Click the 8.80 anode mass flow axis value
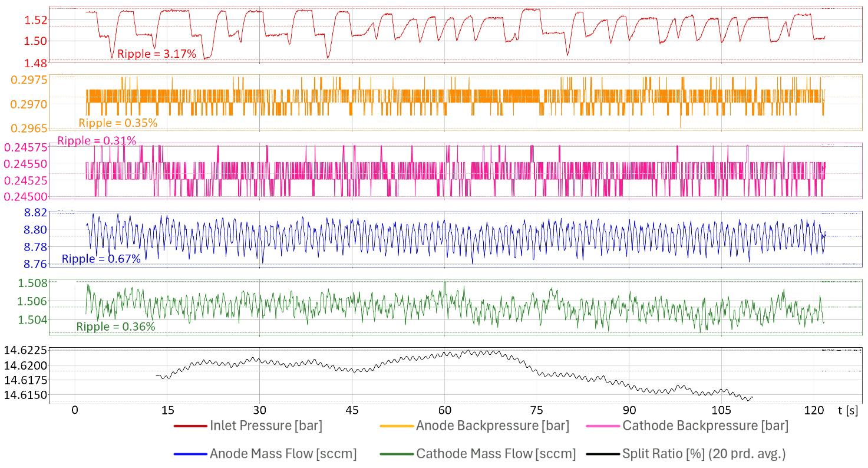The width and height of the screenshot is (868, 468). [x=35, y=230]
